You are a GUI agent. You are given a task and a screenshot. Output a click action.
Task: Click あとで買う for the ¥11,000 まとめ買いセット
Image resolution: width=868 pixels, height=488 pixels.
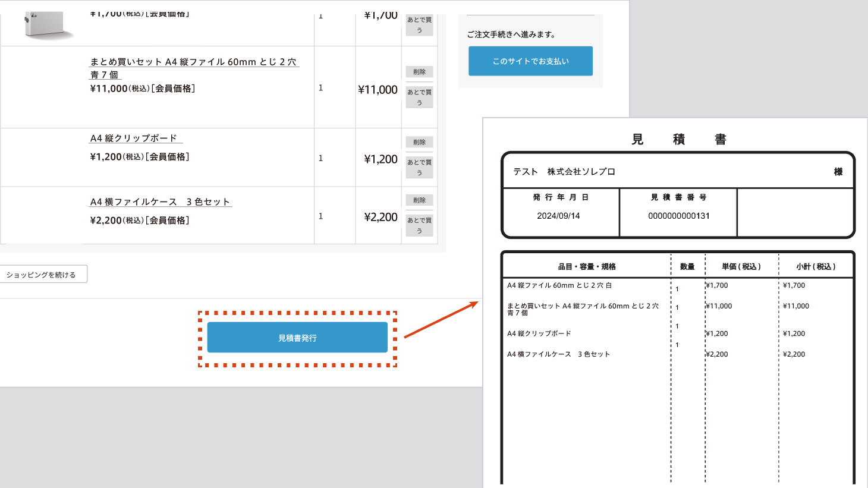[419, 97]
